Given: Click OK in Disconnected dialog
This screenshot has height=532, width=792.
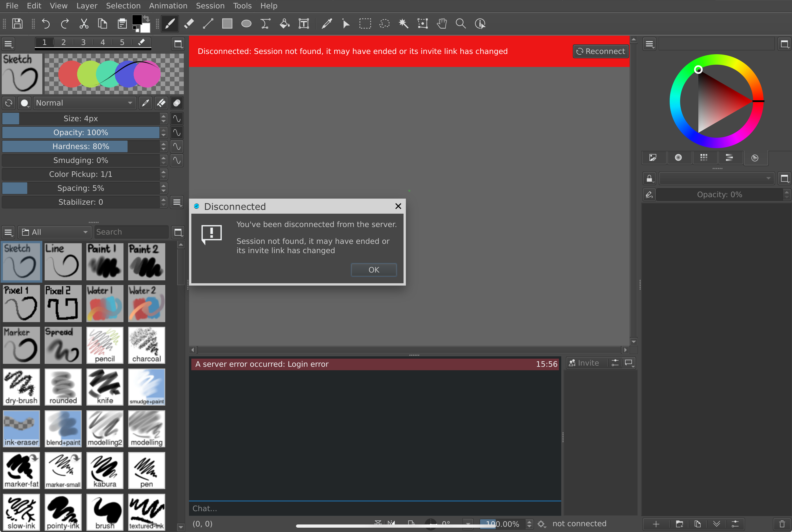Looking at the screenshot, I should coord(374,270).
